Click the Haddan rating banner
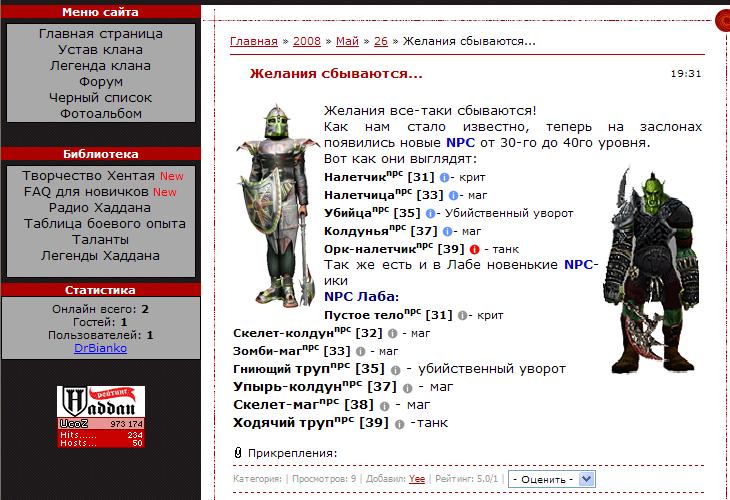 pyautogui.click(x=101, y=417)
